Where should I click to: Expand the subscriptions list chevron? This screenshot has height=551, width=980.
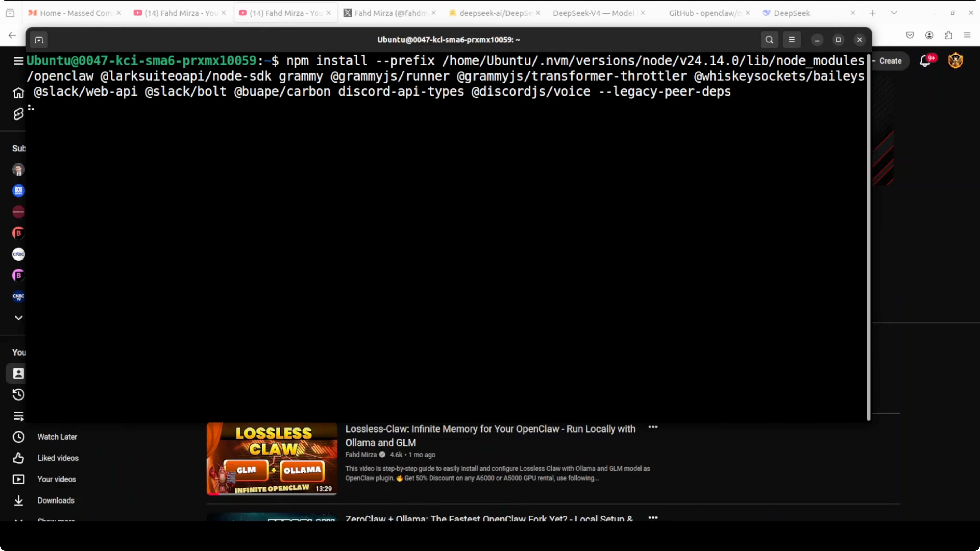coord(18,318)
